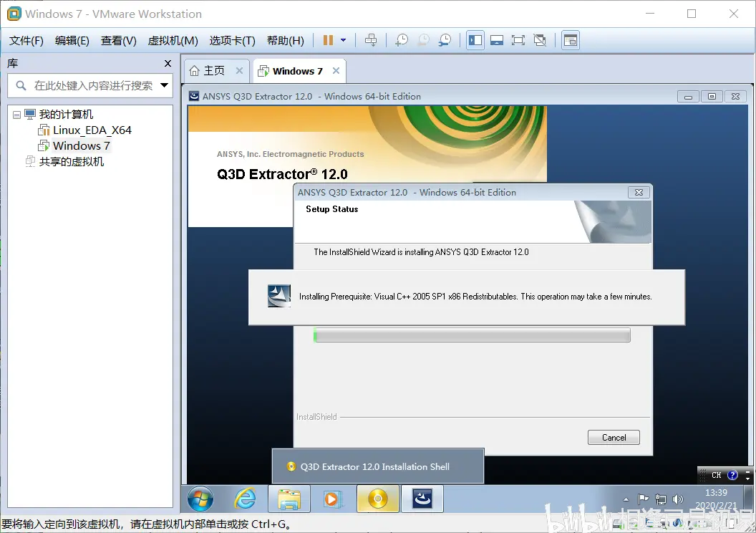This screenshot has width=756, height=533.
Task: Take a snapshot of the virtual machine
Action: point(401,41)
